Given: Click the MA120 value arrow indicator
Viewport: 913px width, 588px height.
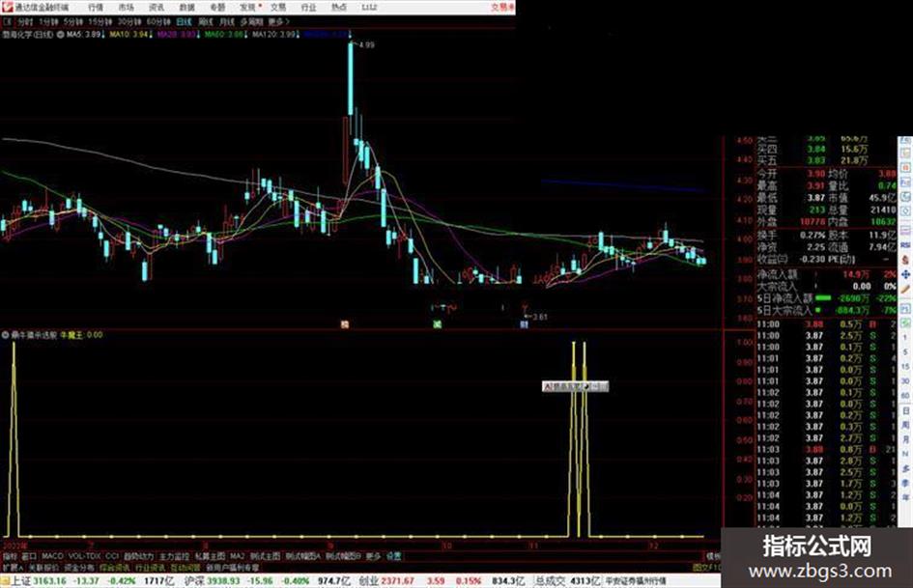Looking at the screenshot, I should point(298,35).
